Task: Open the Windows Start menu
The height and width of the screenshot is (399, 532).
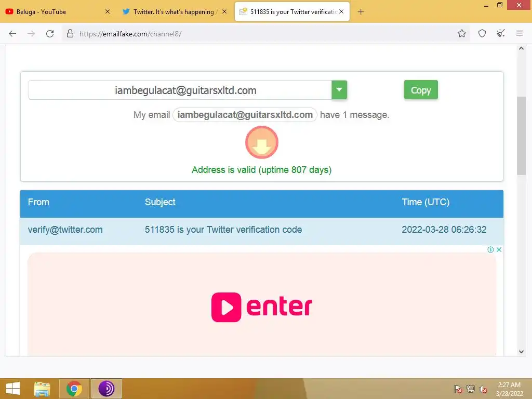Action: pos(13,389)
